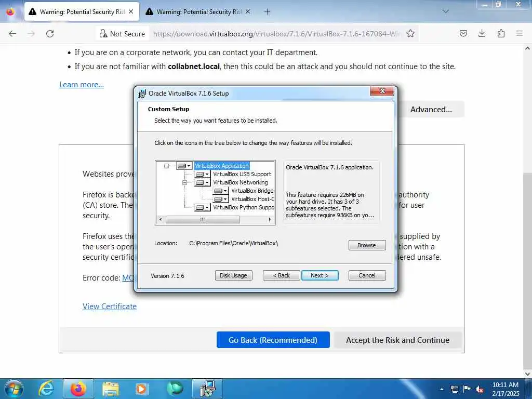
Task: Click Firefox icon in the taskbar
Action: (78, 389)
